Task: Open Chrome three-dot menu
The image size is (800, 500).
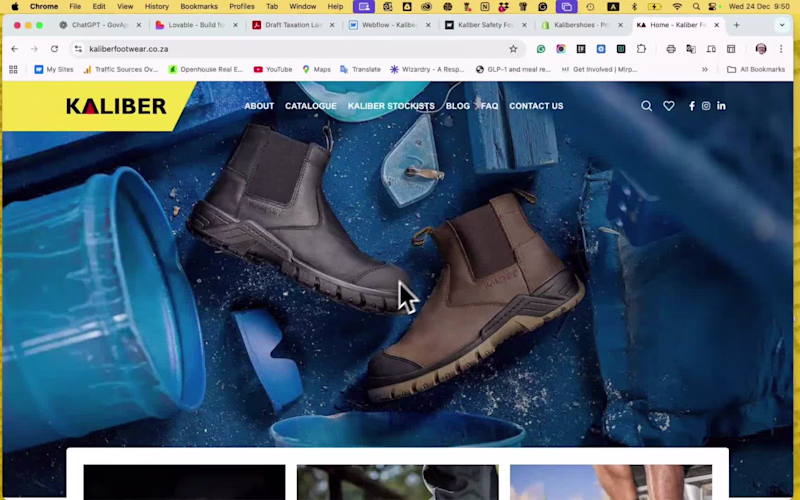Action: [781, 48]
